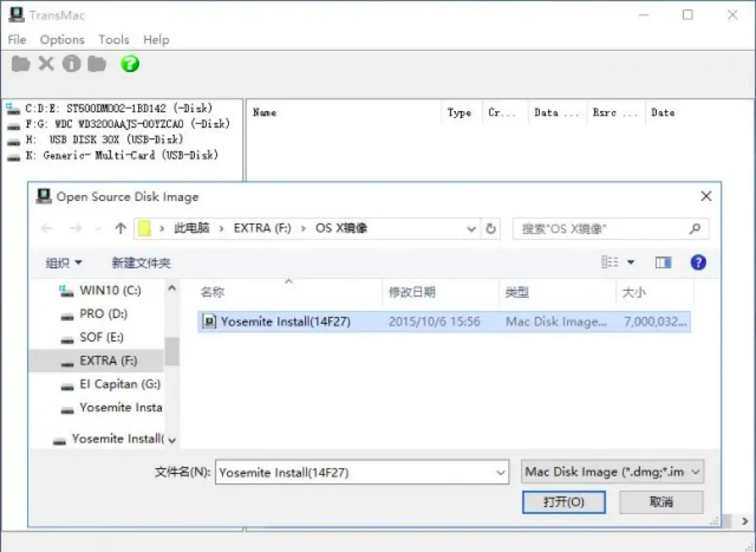This screenshot has height=552, width=756.
Task: Select WIN10 (C:) in the navigation pane
Action: point(101,290)
